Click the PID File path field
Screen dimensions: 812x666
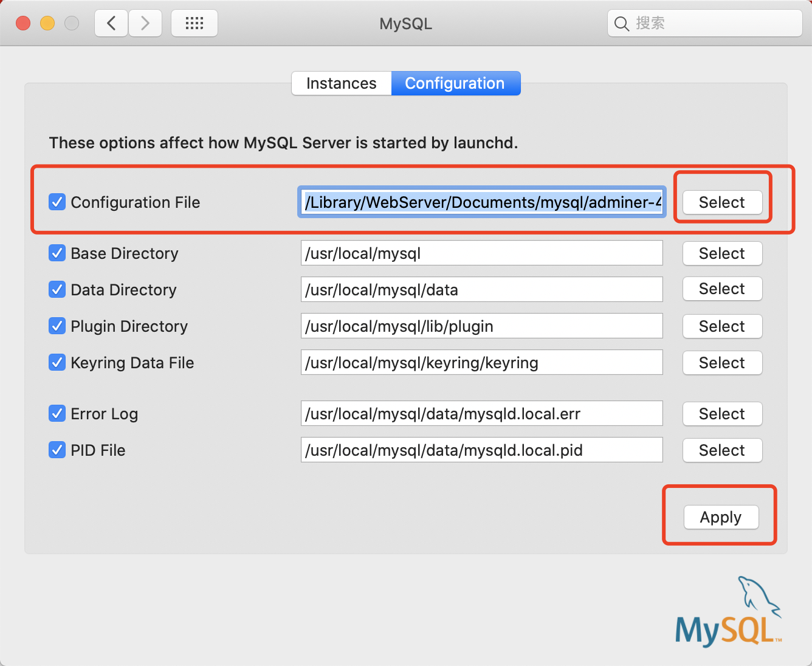point(482,450)
